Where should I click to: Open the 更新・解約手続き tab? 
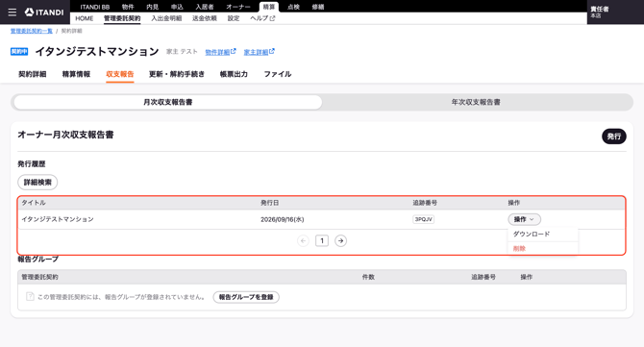[x=177, y=74]
